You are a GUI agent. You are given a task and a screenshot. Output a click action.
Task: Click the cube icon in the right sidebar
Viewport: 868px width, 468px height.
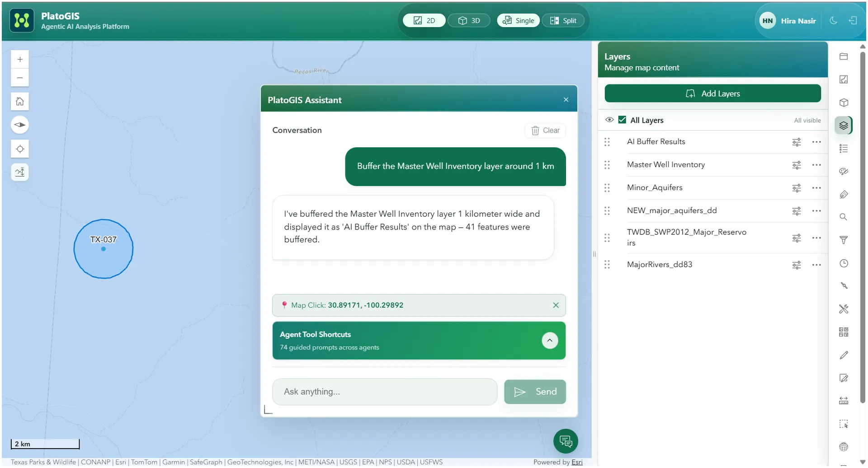tap(844, 103)
